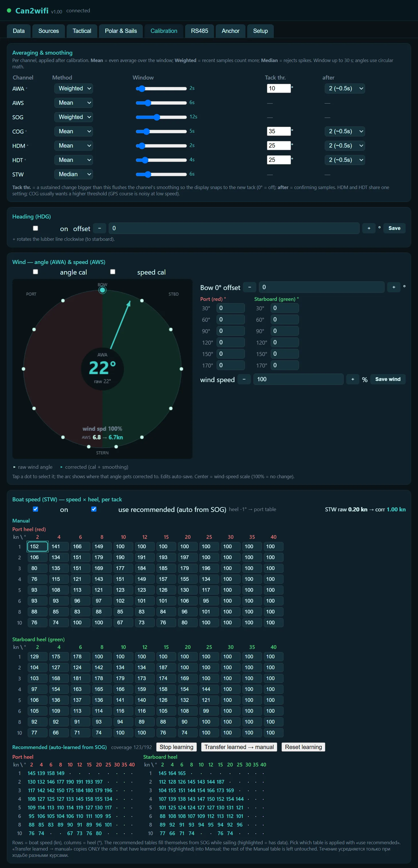Increase the Bow 0° offset with plus
Viewport: 418px width, 868px height.
pyautogui.click(x=394, y=287)
